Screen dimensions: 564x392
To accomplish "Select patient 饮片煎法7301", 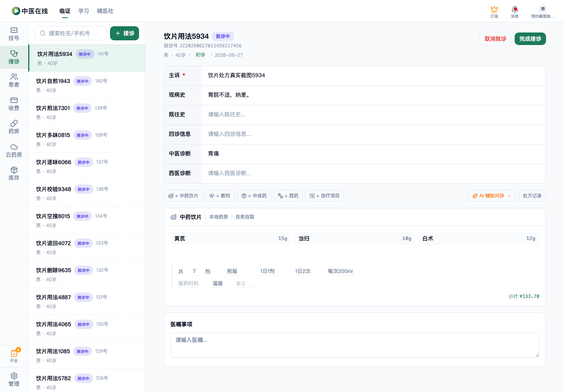I will [87, 112].
